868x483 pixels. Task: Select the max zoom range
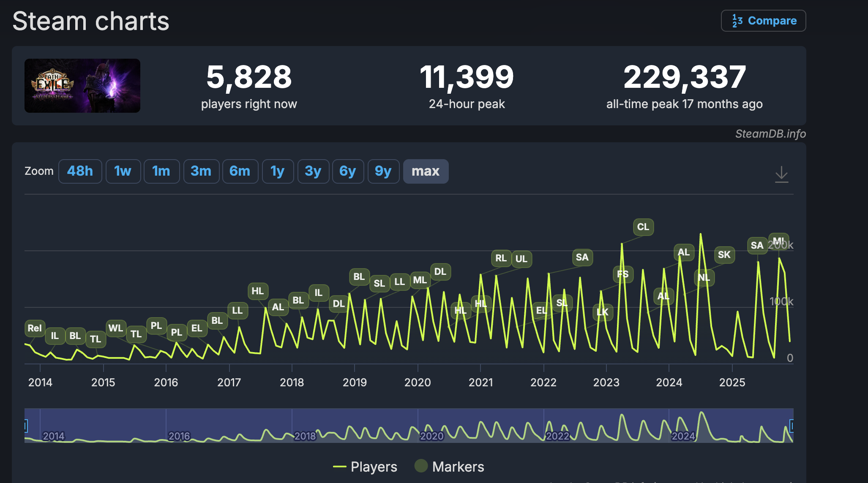click(x=425, y=171)
